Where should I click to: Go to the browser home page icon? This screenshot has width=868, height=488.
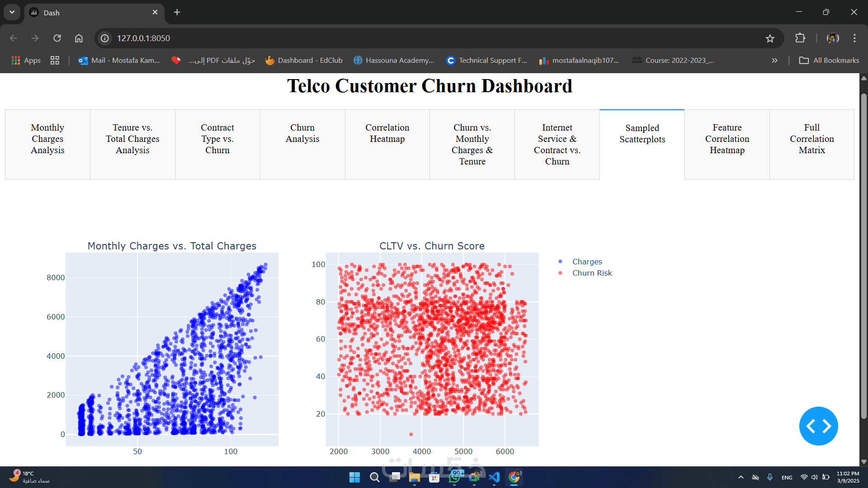coord(79,38)
